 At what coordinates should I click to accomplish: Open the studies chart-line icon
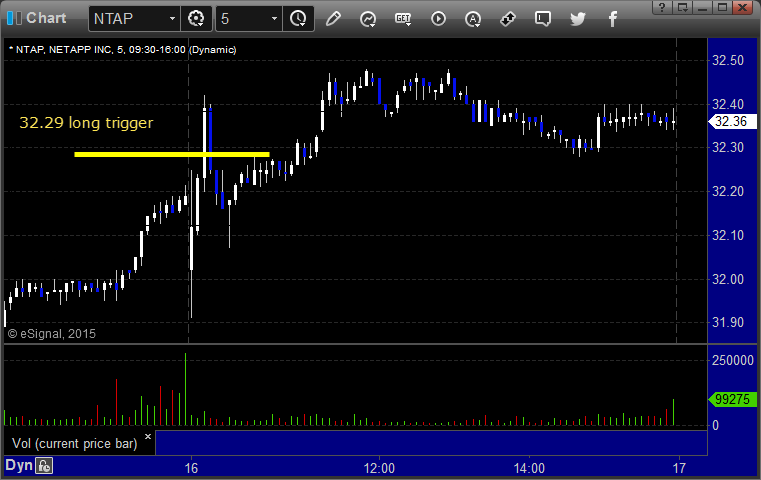click(x=368, y=19)
